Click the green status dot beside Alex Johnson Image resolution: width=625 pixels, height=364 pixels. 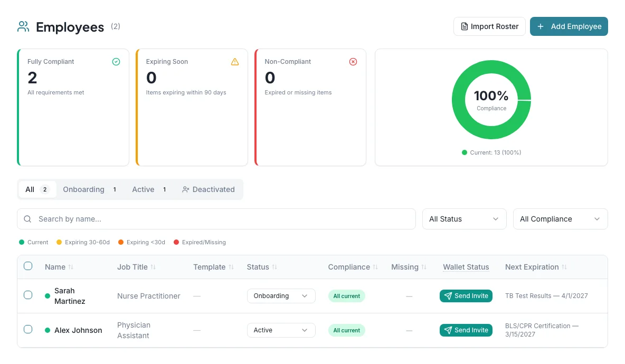(48, 330)
